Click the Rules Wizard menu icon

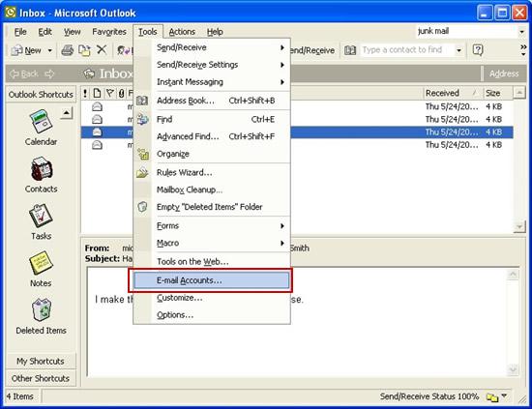click(142, 173)
